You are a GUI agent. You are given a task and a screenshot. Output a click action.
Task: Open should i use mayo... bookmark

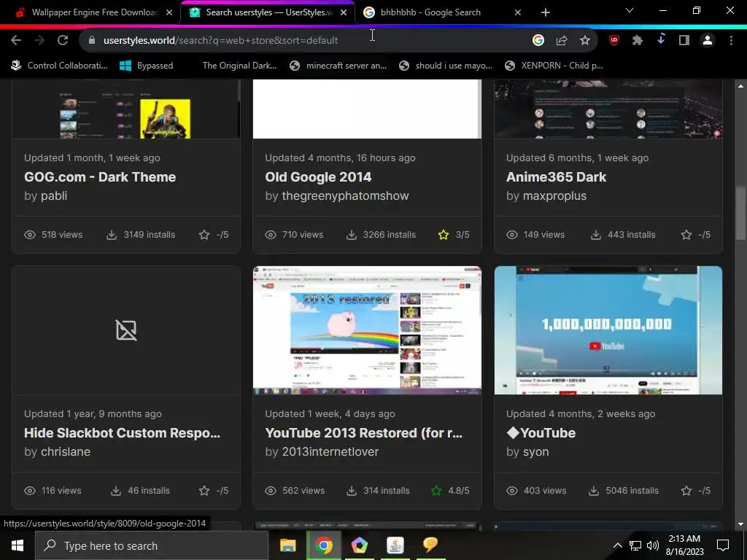[446, 66]
